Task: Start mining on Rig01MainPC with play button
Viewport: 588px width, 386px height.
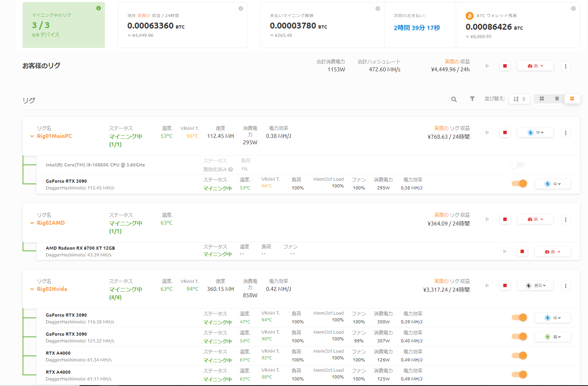Action: [487, 133]
